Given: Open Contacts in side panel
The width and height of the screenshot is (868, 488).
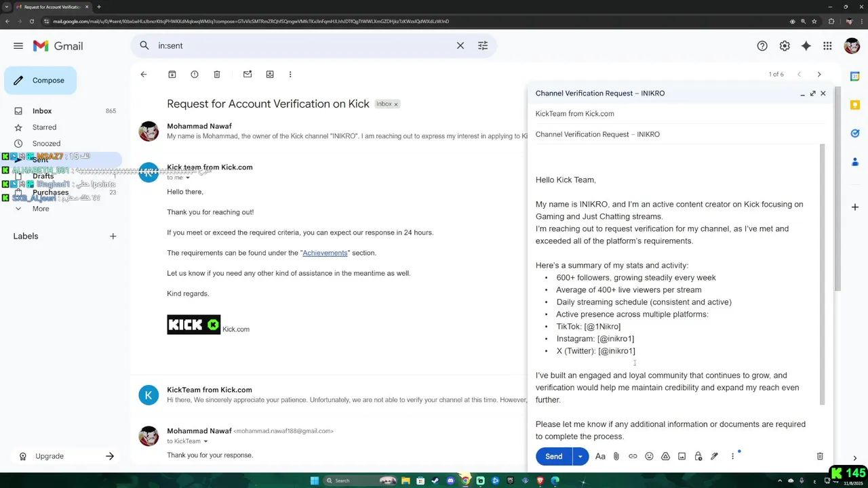Looking at the screenshot, I should (855, 162).
